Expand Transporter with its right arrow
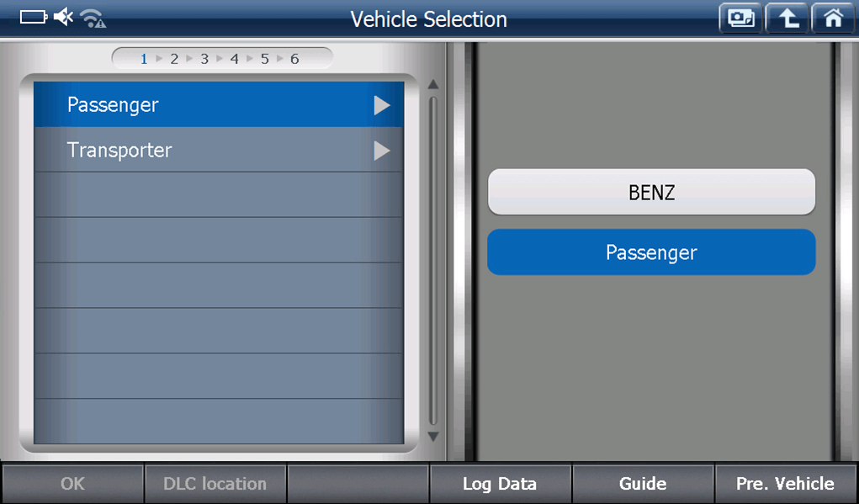Screen dimensions: 859x504 382,151
